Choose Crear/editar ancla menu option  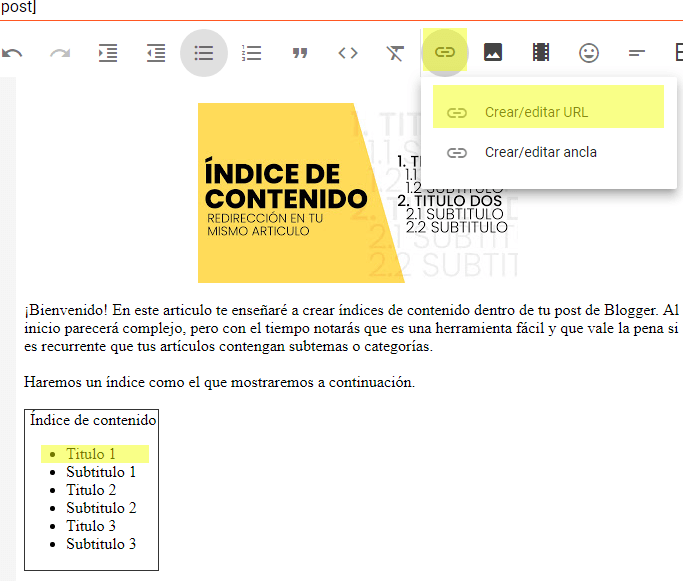[548, 152]
